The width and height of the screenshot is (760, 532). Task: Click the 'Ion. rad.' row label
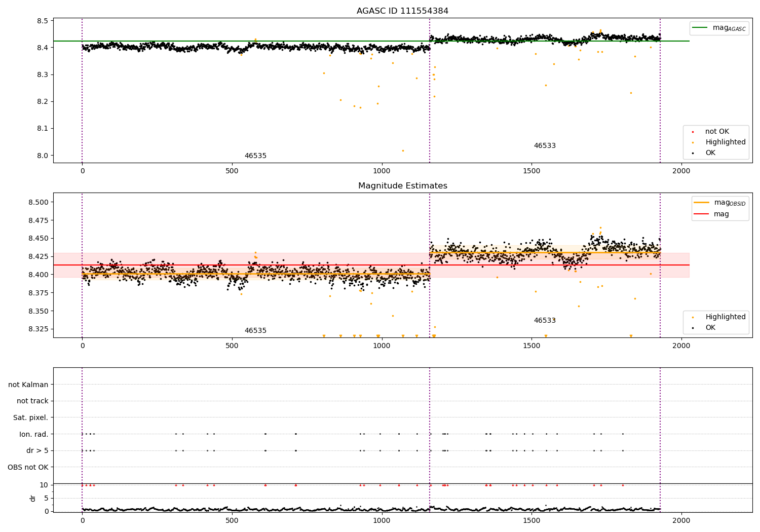tap(34, 434)
